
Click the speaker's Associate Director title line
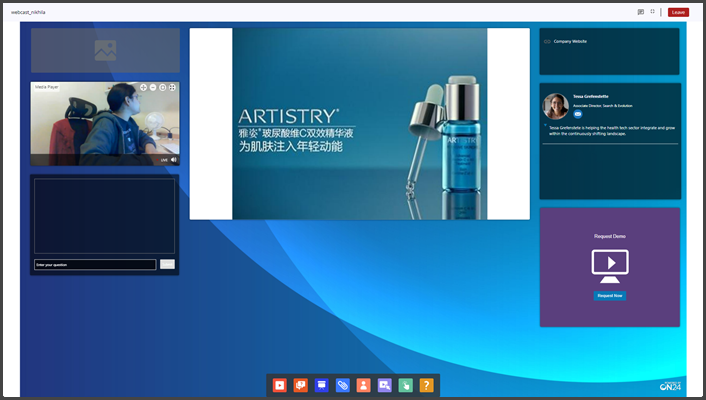coord(602,106)
